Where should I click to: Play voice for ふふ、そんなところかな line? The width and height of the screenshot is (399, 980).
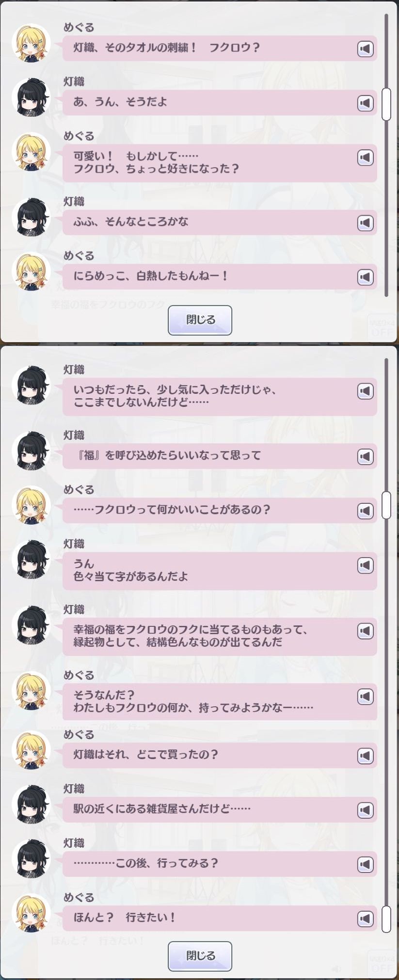366,223
